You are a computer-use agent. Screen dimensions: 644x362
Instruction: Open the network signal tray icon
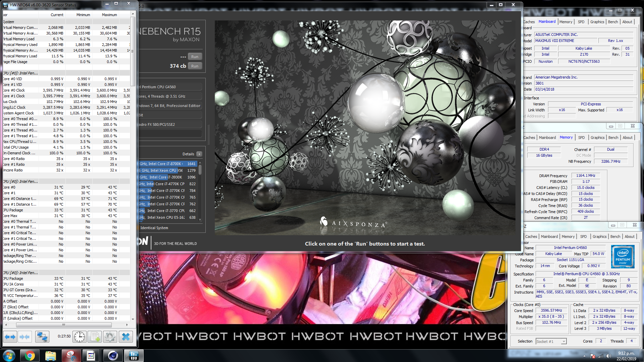click(x=601, y=356)
